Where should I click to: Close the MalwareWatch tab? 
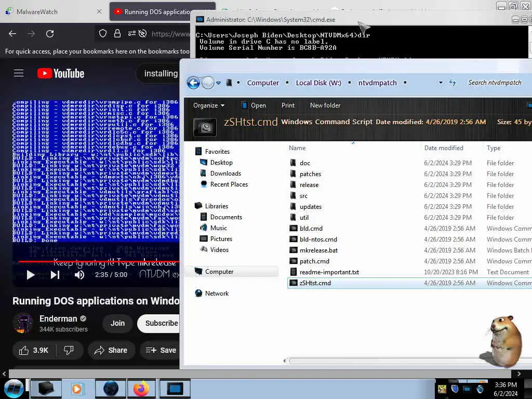point(99,11)
